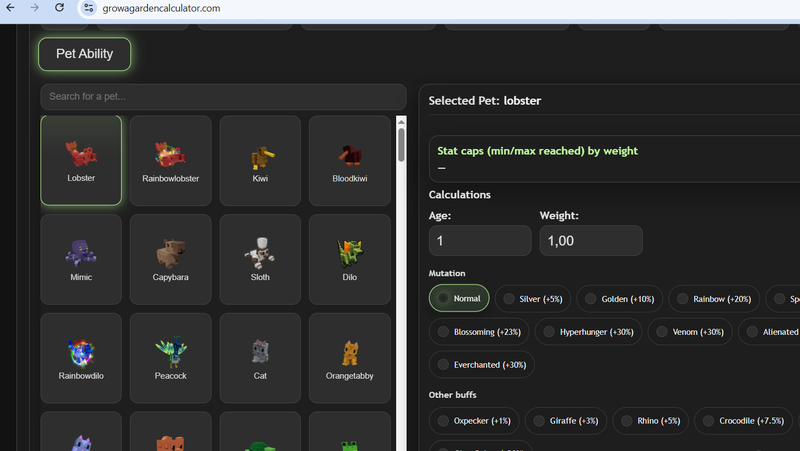Reload the page
Image resolution: width=800 pixels, height=451 pixels.
(x=59, y=8)
